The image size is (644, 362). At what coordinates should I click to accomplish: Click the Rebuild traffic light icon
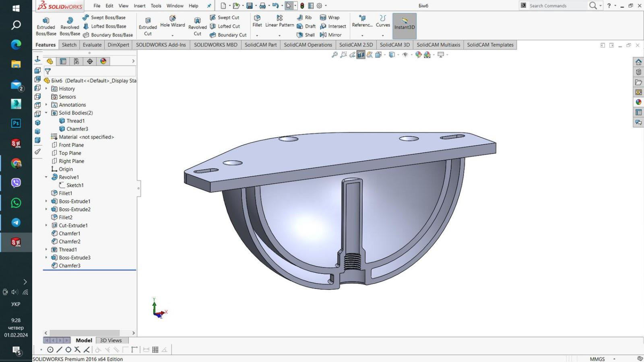pos(302,6)
